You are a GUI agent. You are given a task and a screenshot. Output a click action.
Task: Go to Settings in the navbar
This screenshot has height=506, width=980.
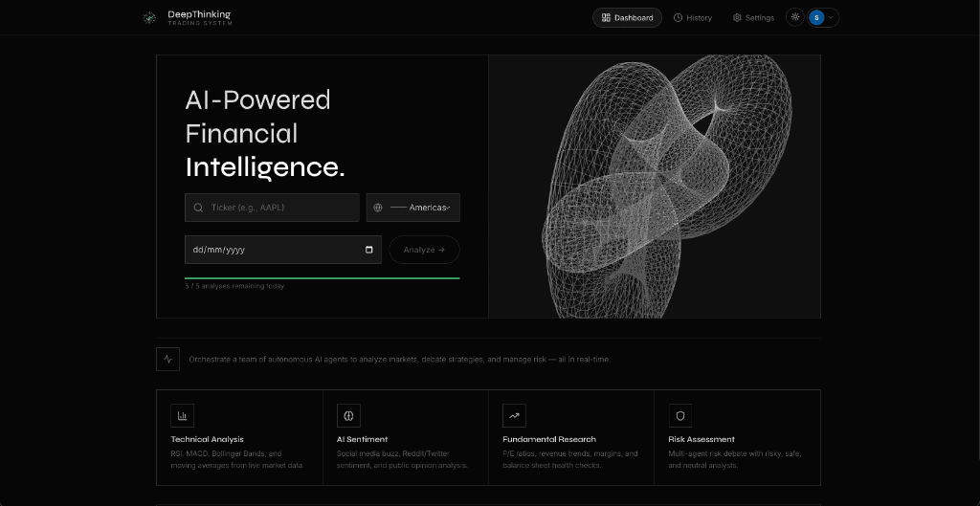point(753,17)
